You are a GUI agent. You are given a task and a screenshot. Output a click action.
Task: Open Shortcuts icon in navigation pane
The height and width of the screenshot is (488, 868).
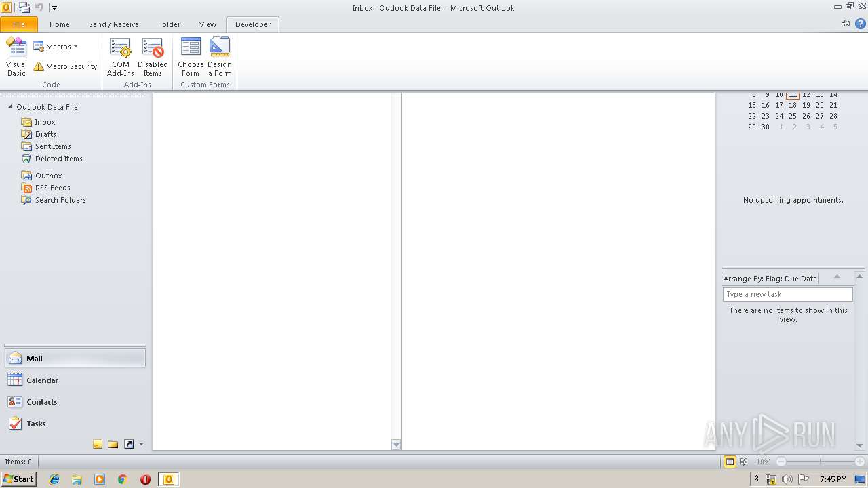tap(129, 444)
